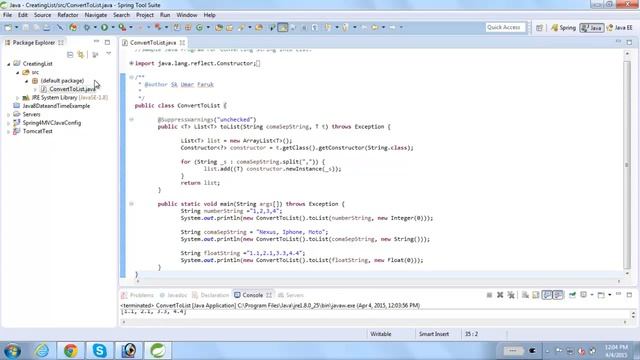Click the green Run toolbar button
640x360 pixels.
click(x=104, y=27)
